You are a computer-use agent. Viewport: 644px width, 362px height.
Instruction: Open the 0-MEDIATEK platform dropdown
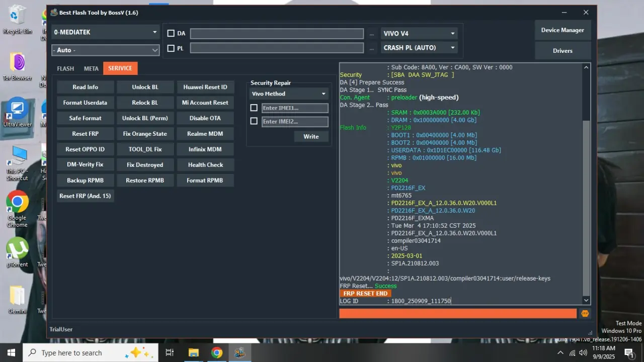[106, 32]
